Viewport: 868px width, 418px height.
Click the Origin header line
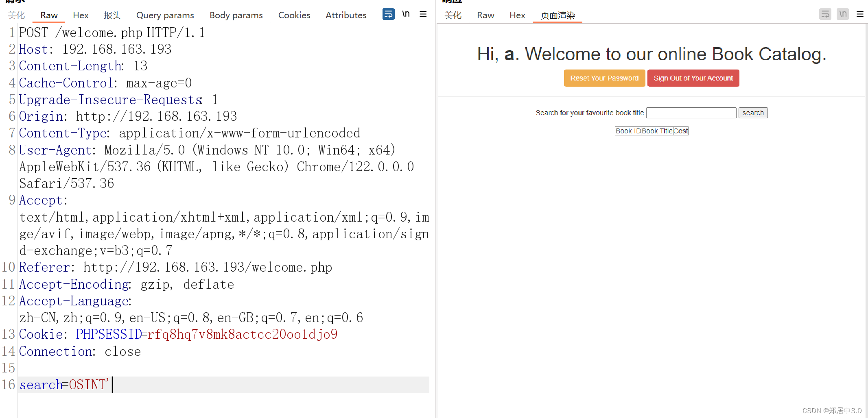coord(128,116)
